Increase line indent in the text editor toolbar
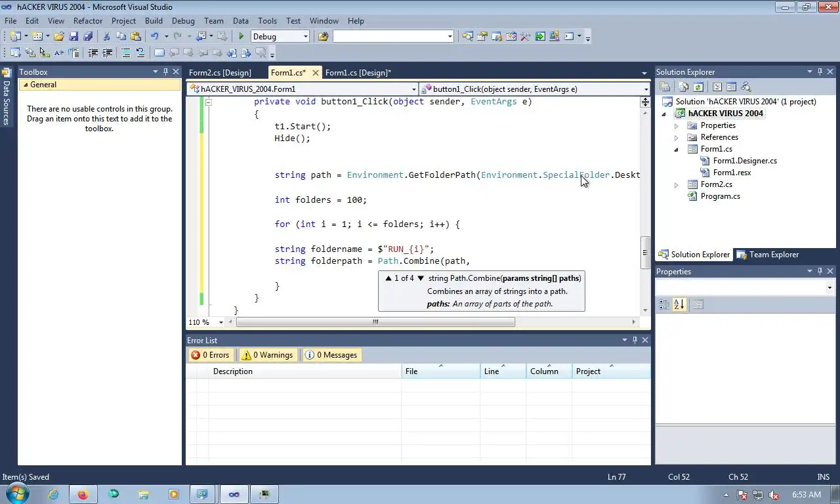 (x=107, y=52)
